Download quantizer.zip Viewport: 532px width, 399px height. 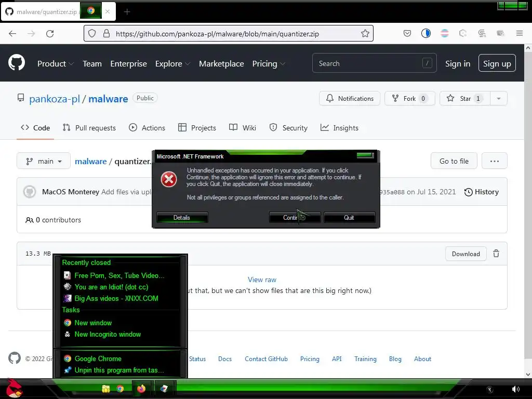[x=466, y=254]
